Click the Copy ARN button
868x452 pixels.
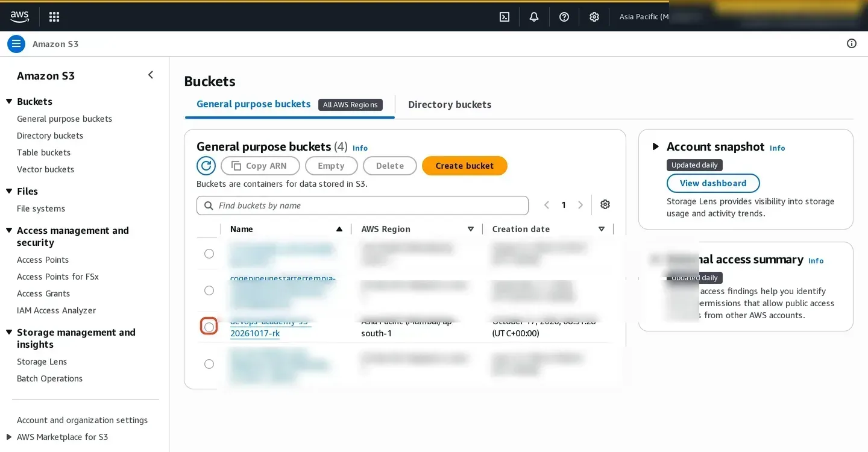click(259, 166)
